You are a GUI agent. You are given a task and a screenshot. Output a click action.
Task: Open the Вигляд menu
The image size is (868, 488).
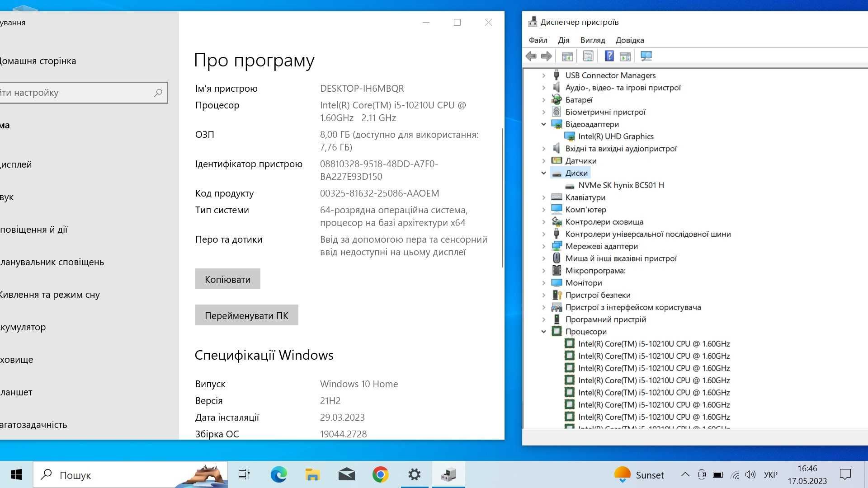click(x=593, y=40)
